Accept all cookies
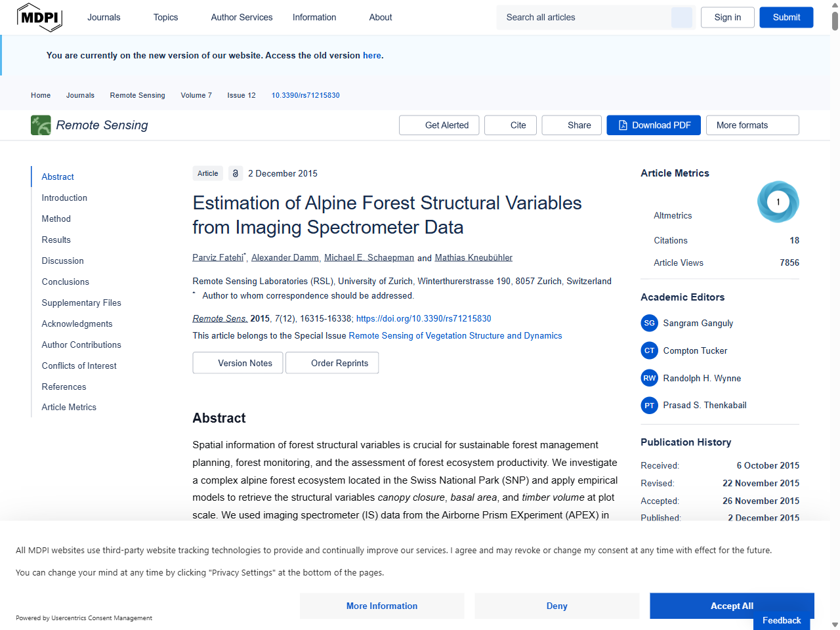Image resolution: width=840 pixels, height=630 pixels. tap(732, 606)
